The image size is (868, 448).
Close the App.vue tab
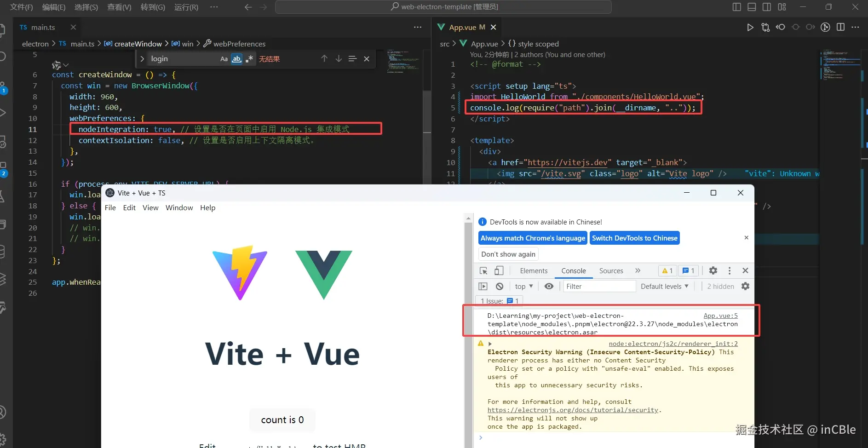pyautogui.click(x=493, y=27)
